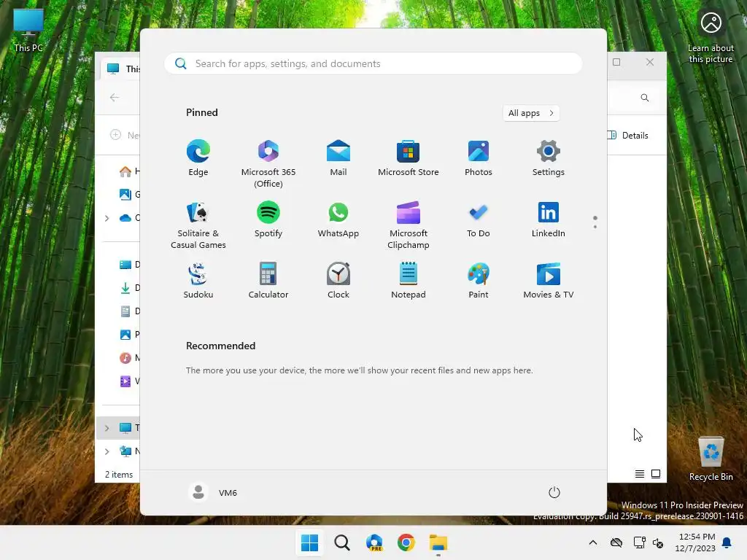
Task: Launch the Photos app
Action: pyautogui.click(x=479, y=158)
